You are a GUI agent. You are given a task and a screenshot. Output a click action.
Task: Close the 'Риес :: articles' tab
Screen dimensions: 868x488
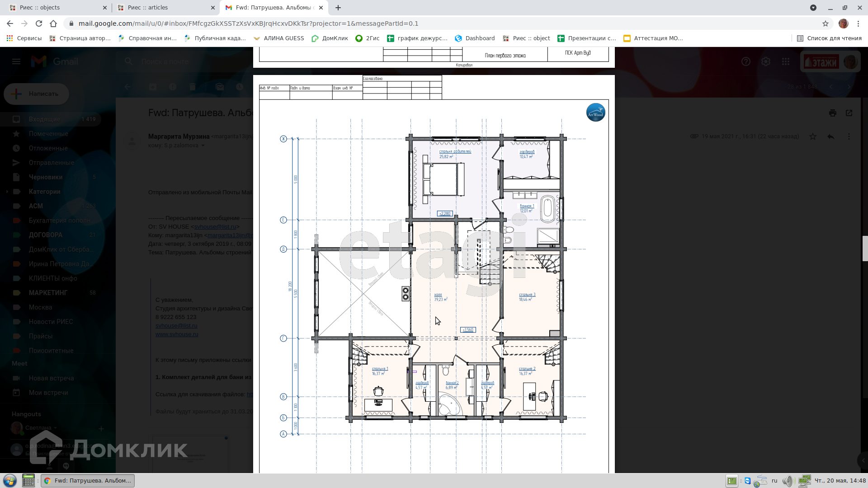[213, 8]
